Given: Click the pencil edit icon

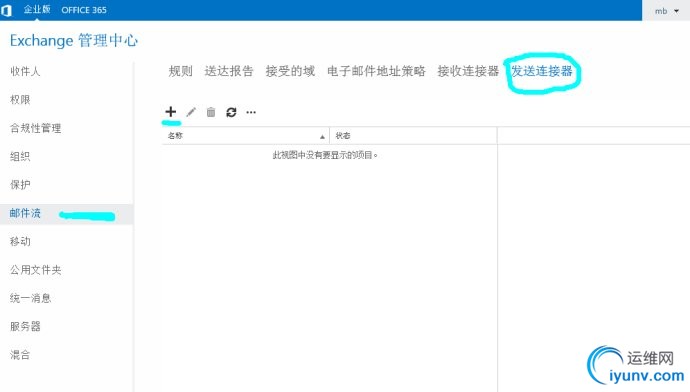Looking at the screenshot, I should 191,112.
